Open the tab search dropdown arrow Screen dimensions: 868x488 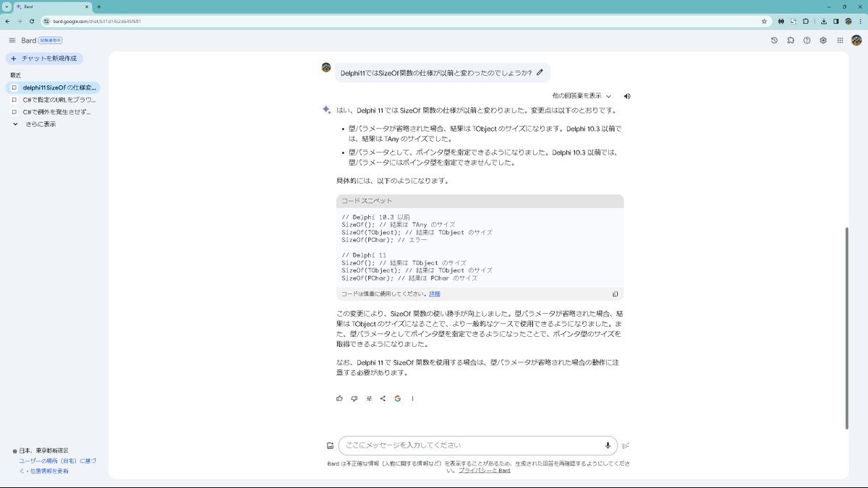(x=7, y=7)
